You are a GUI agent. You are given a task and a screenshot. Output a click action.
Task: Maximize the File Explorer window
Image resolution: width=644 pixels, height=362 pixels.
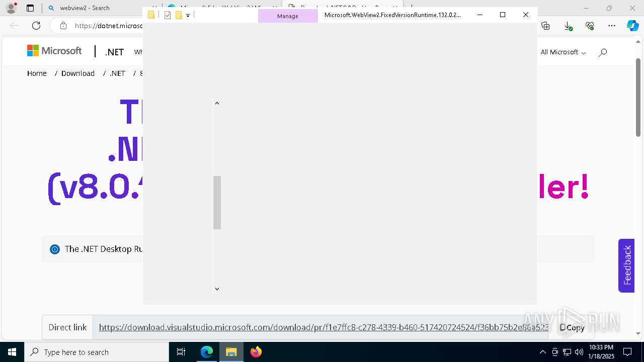pos(503,15)
